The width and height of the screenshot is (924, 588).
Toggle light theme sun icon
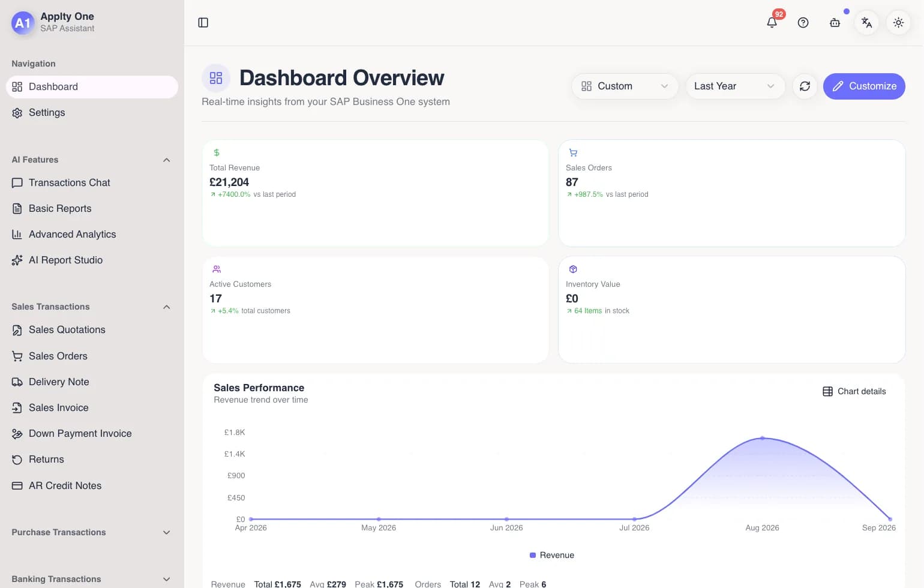pos(898,23)
